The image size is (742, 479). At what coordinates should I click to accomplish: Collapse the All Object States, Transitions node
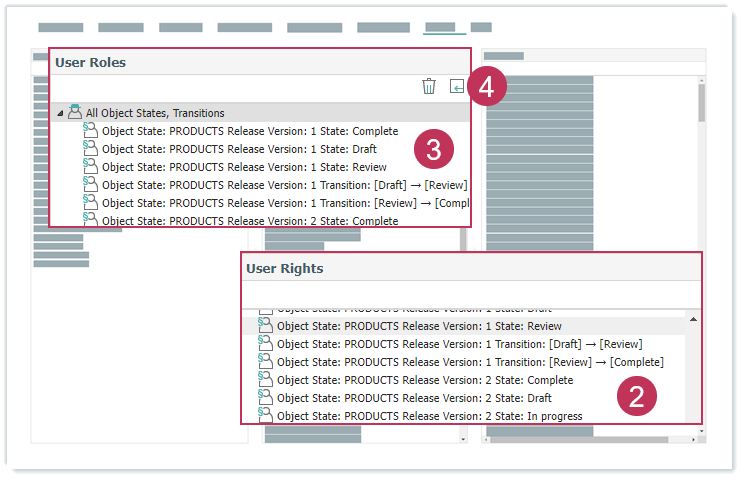tap(61, 114)
